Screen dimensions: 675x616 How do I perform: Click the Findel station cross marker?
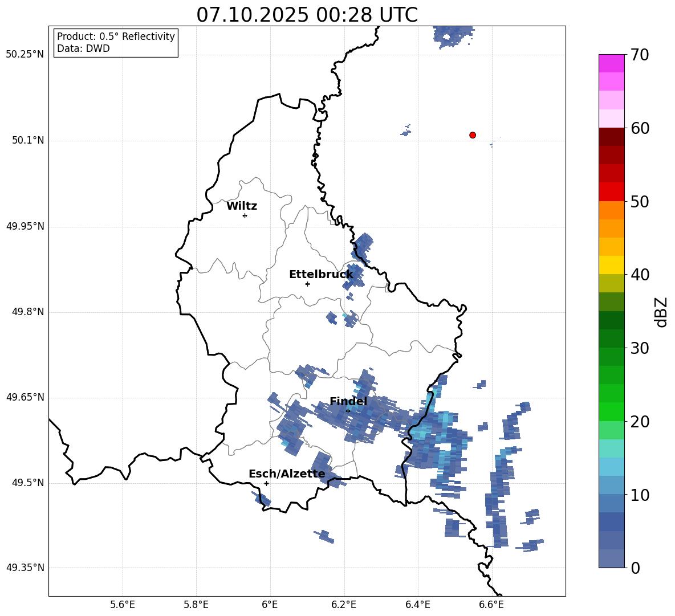pyautogui.click(x=348, y=411)
